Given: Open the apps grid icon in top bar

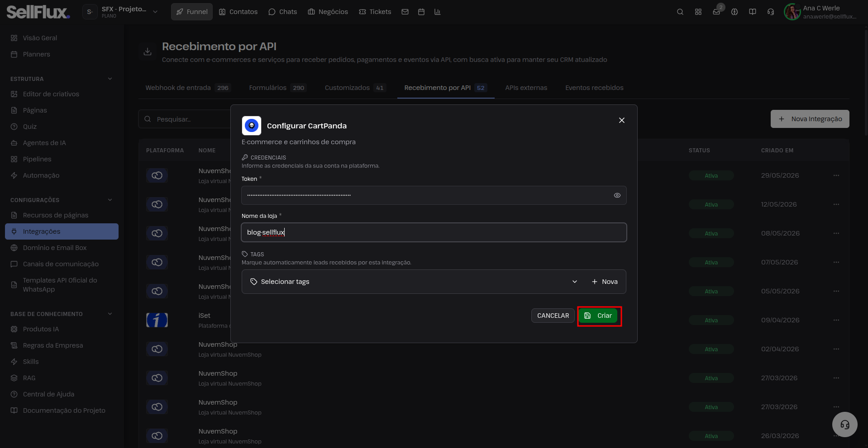Looking at the screenshot, I should (698, 12).
